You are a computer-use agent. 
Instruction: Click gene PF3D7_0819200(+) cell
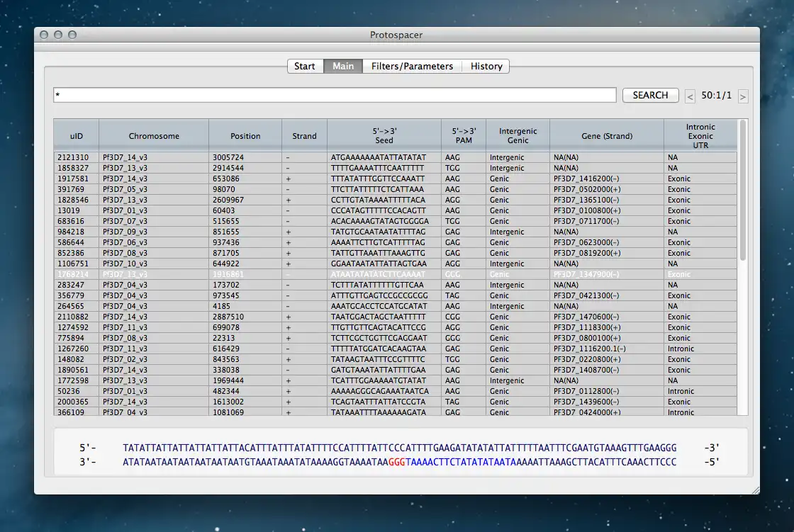(x=607, y=253)
